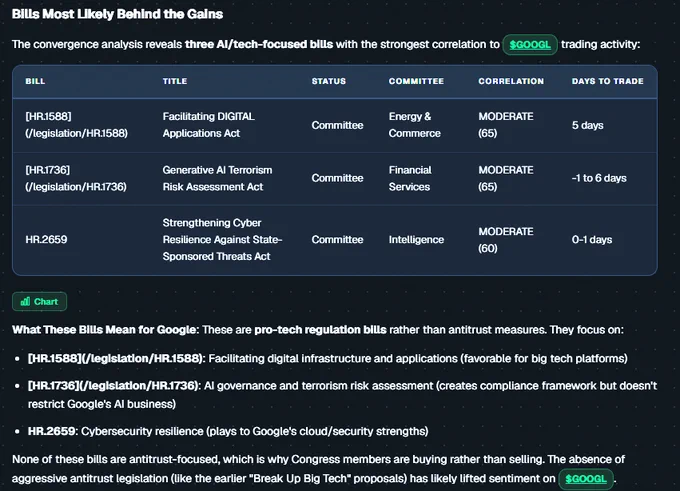Viewport: 680px width, 491px height.
Task: Click the bar chart icon in Chart button
Action: pos(25,301)
